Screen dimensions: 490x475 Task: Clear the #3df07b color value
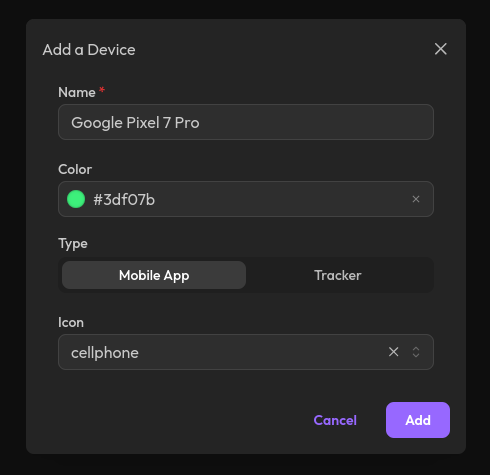coord(416,199)
